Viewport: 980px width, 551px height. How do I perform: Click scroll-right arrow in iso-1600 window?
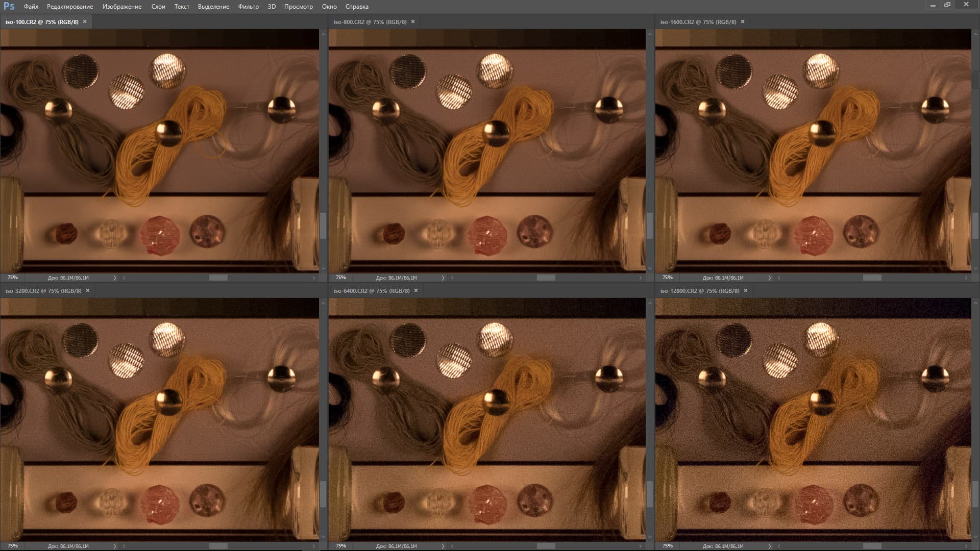click(x=966, y=278)
